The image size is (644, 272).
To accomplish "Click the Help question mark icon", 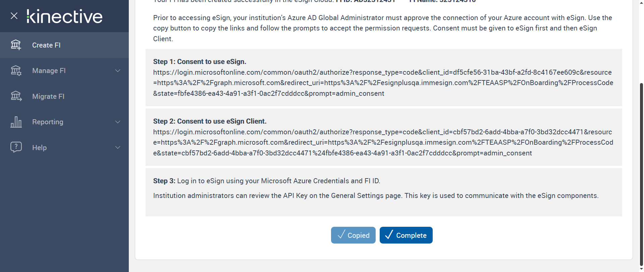I will 16,147.
